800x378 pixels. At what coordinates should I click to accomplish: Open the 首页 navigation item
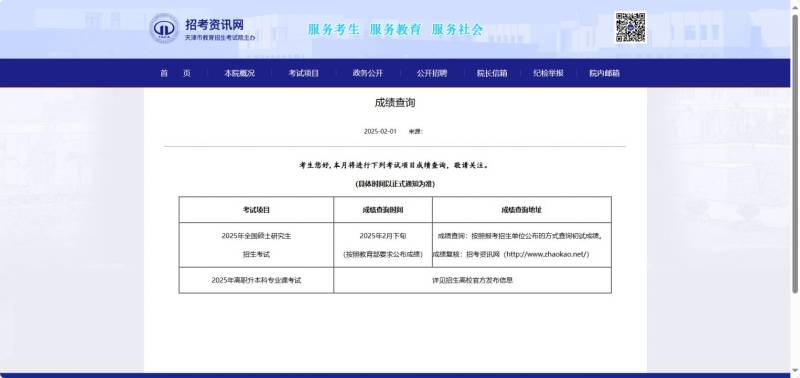(175, 73)
